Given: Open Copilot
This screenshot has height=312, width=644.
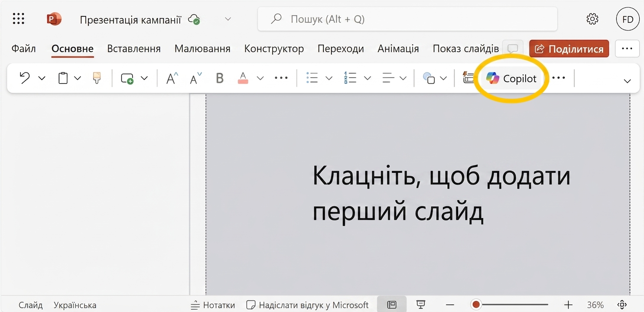Looking at the screenshot, I should pos(511,78).
